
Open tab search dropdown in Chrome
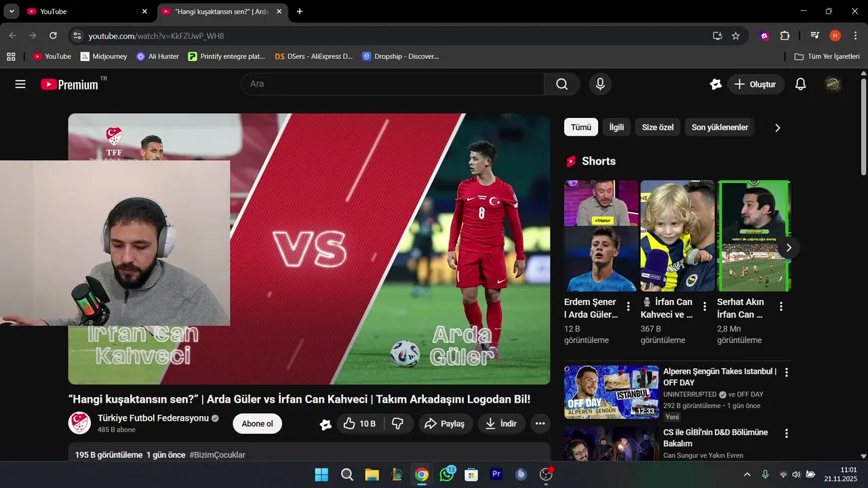12,12
